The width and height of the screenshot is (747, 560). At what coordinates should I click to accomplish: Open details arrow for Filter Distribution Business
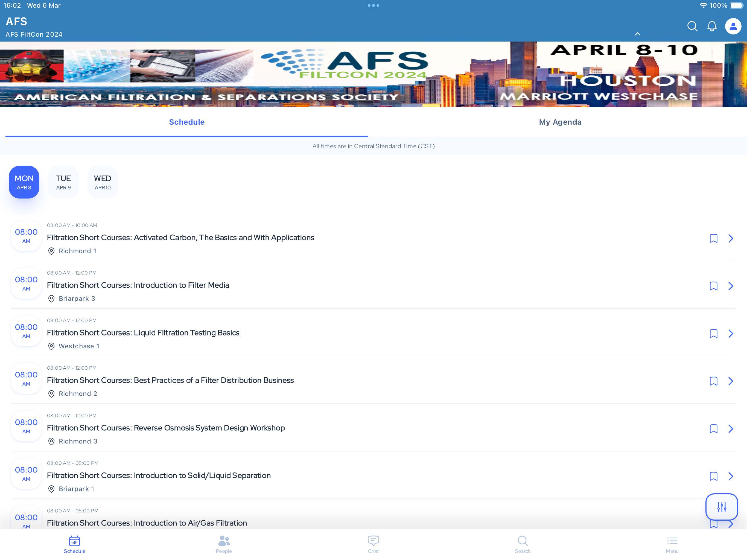731,381
